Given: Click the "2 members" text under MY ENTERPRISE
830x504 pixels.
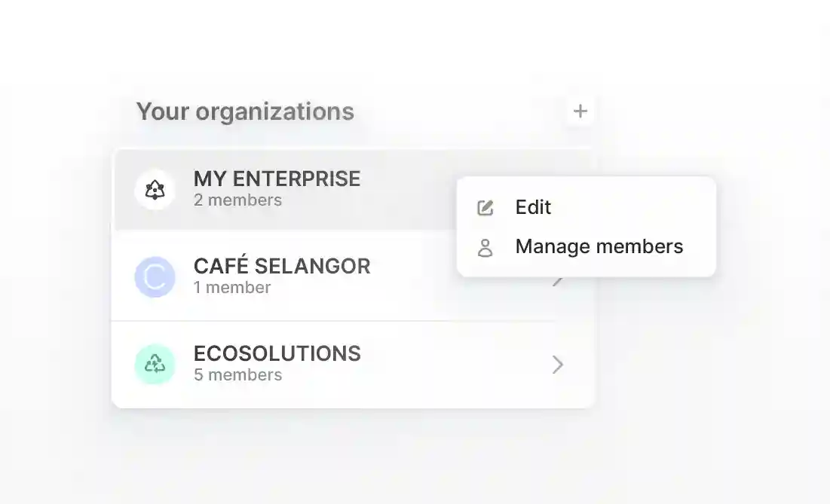Looking at the screenshot, I should tap(237, 200).
